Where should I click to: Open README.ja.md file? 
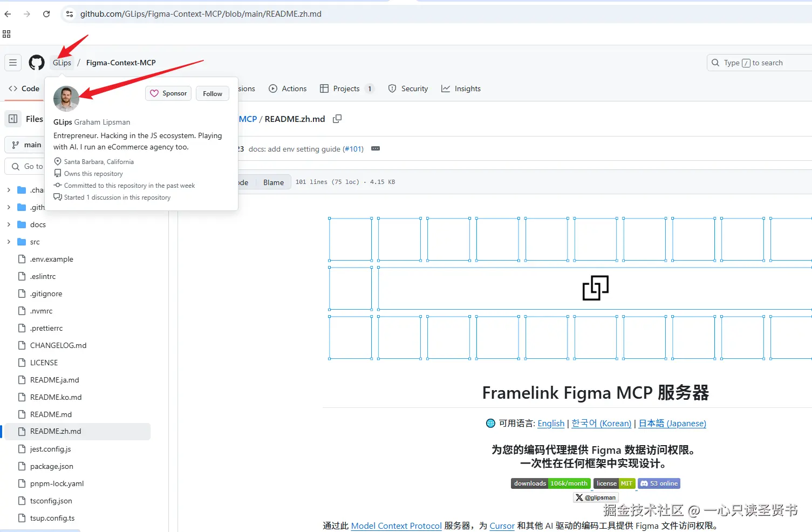54,380
